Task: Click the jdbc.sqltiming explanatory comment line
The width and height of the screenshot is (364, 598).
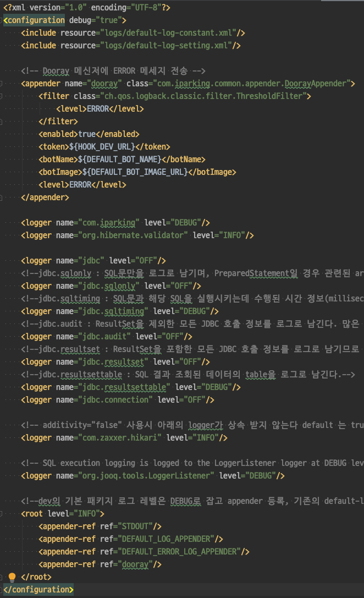Action: pos(192,298)
